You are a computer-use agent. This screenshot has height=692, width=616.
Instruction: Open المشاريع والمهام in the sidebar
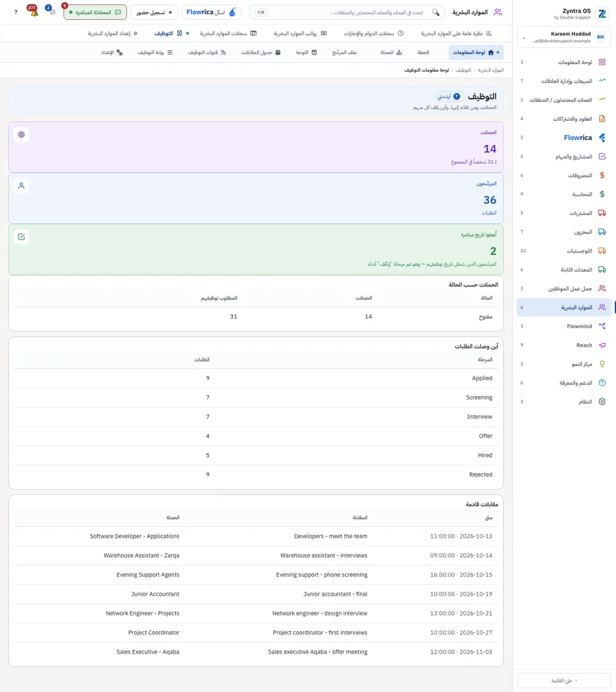pyautogui.click(x=565, y=157)
